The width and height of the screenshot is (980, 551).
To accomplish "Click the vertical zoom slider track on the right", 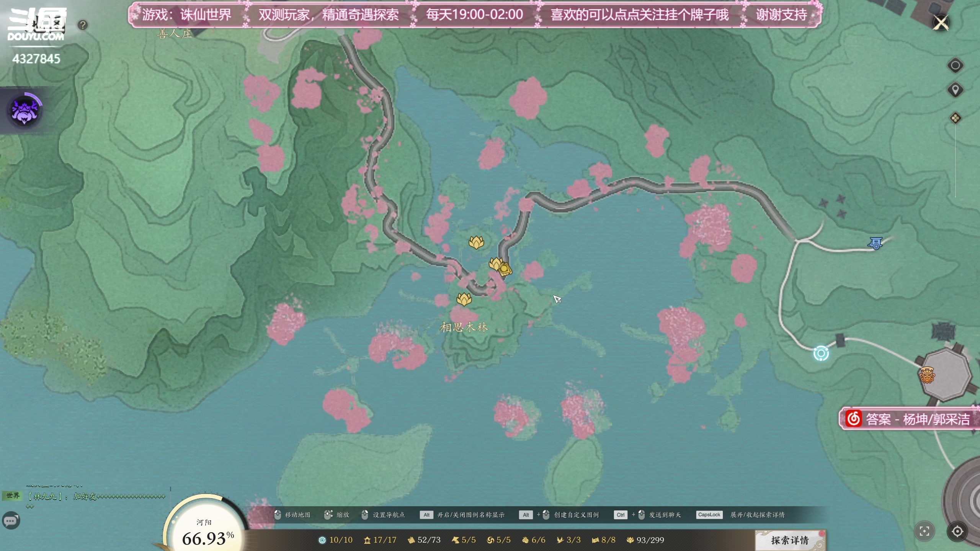I will (955, 161).
